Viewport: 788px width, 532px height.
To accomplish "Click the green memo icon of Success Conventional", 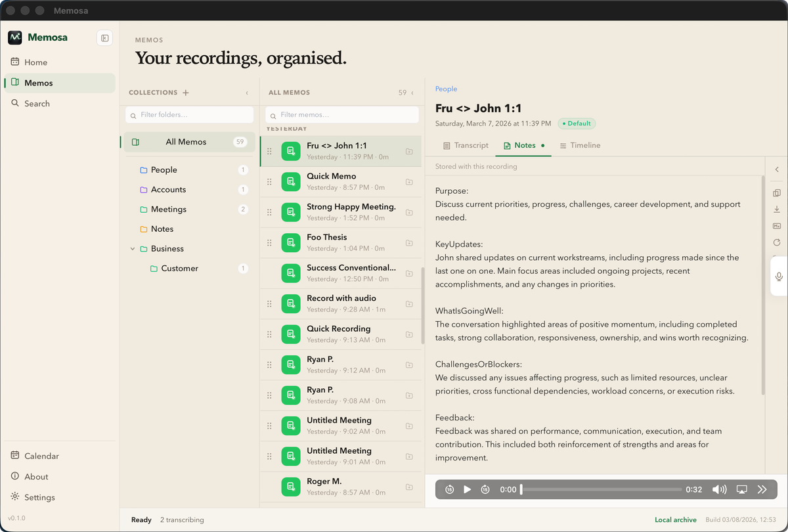I will coord(291,273).
